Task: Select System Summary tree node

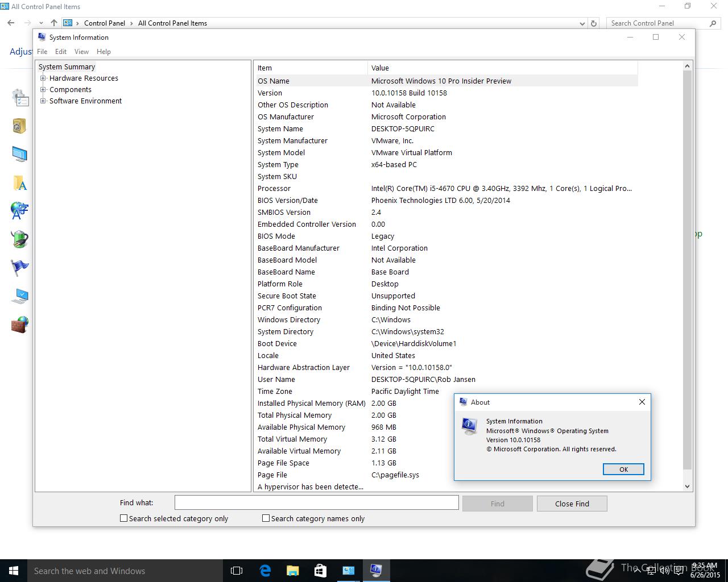Action: pyautogui.click(x=67, y=67)
